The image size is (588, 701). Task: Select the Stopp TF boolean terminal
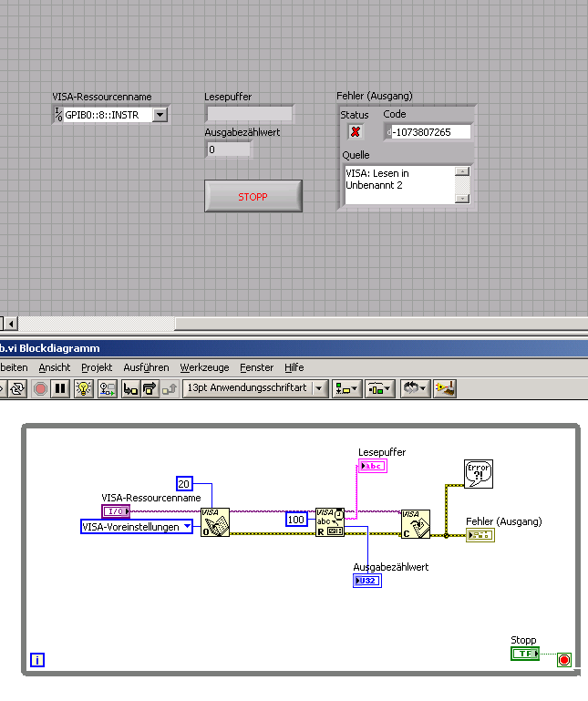525,654
